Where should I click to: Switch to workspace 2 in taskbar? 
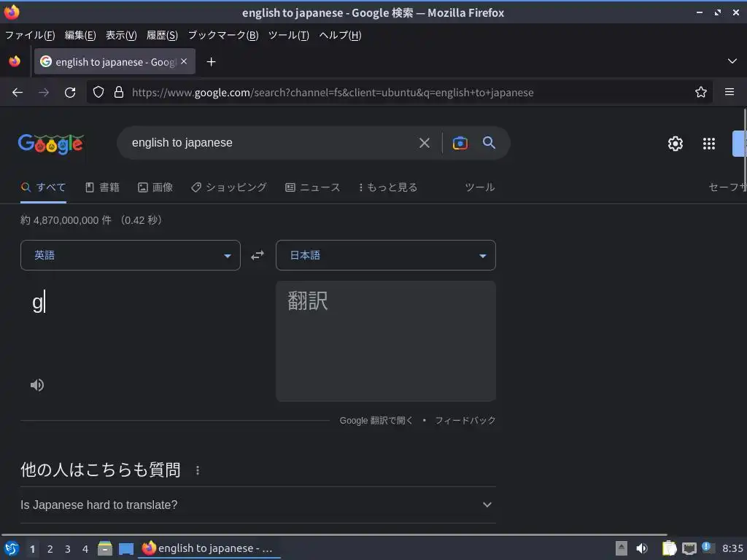pos(50,549)
